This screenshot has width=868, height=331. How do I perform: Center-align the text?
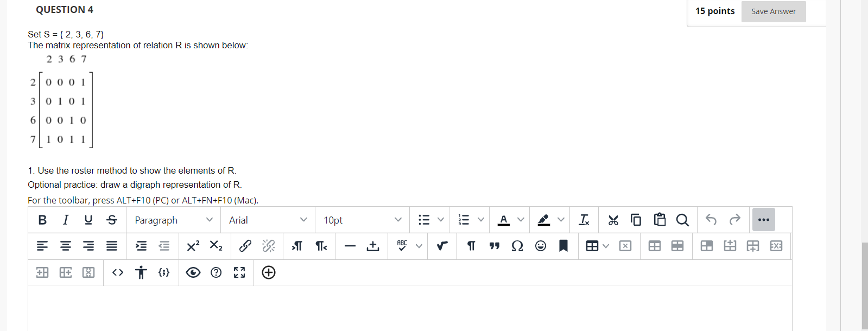(66, 246)
